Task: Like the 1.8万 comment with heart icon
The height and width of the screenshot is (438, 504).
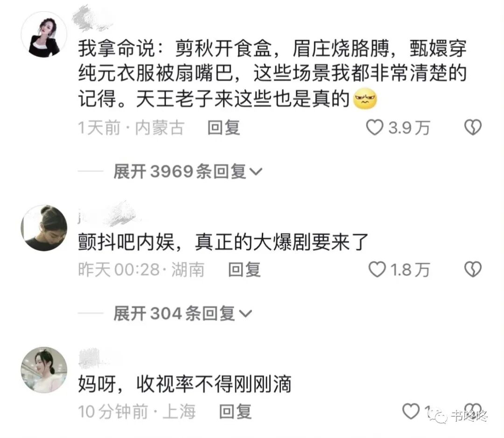Action: pyautogui.click(x=377, y=269)
